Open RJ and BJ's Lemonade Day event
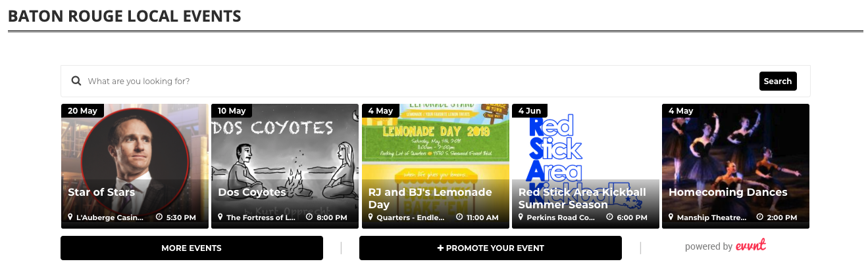 tap(436, 166)
